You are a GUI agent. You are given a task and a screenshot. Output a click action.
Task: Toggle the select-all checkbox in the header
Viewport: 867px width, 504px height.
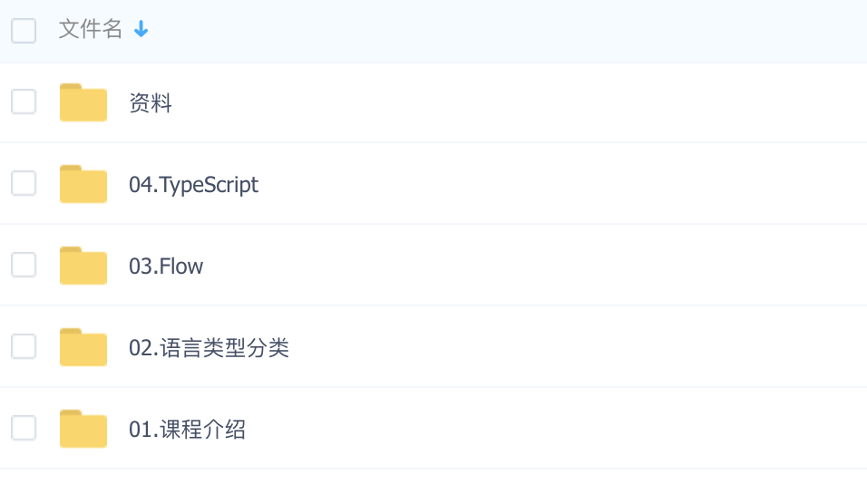click(x=24, y=31)
